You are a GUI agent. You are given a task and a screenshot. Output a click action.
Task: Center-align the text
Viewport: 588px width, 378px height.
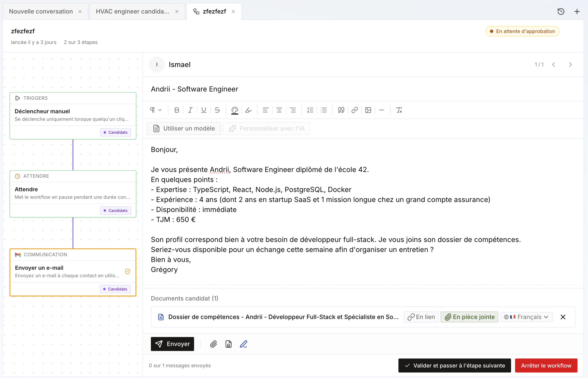point(279,110)
